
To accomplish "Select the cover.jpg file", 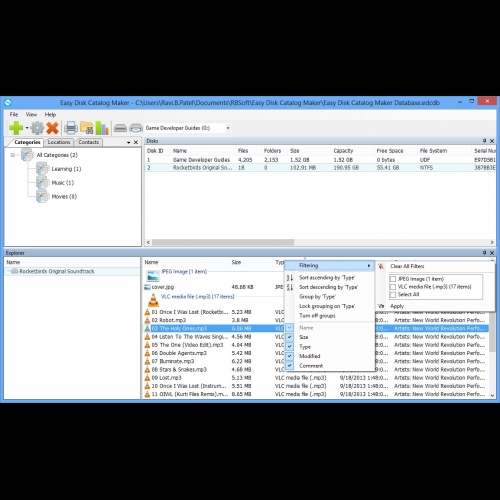I will (x=163, y=287).
